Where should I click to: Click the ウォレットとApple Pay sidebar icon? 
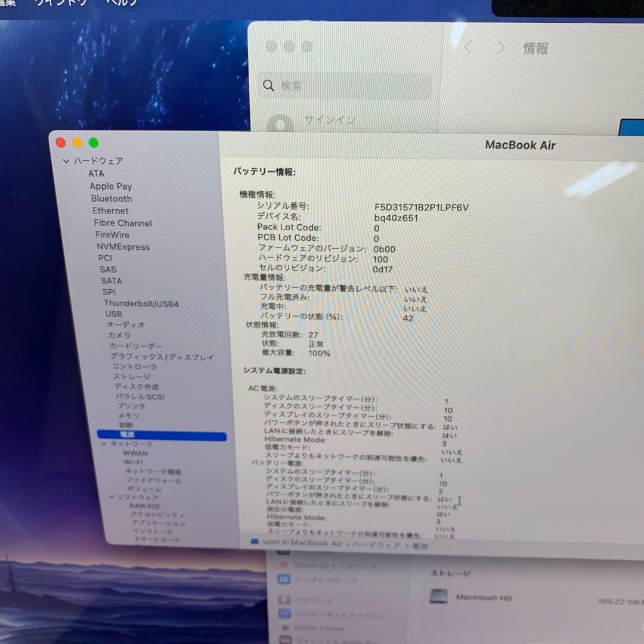(284, 640)
